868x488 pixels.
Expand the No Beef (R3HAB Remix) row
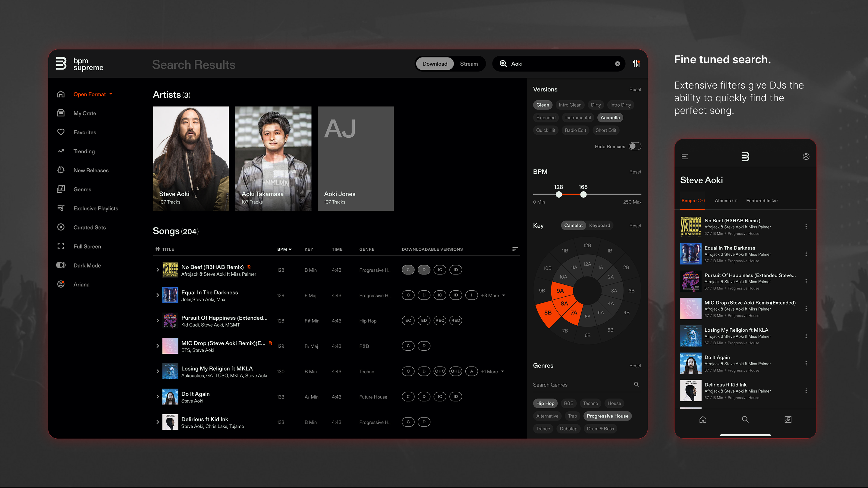[x=157, y=270]
